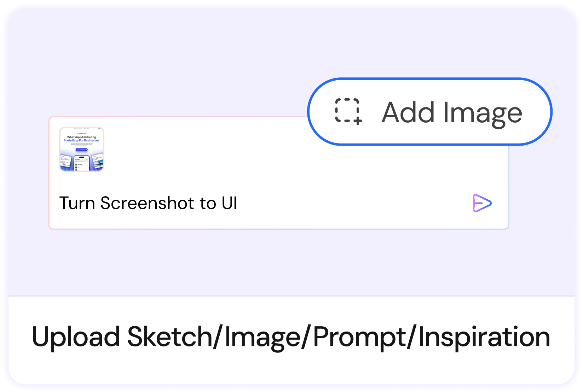Click the blue call-to-action button inside the thumbnail
The image size is (583, 392).
(x=81, y=150)
